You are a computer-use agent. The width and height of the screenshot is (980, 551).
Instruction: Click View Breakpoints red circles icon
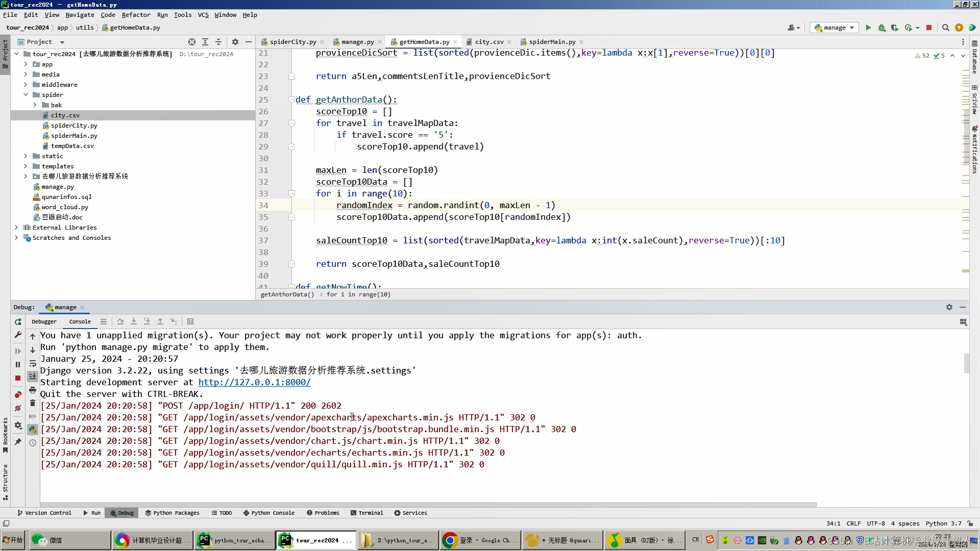coord(18,394)
